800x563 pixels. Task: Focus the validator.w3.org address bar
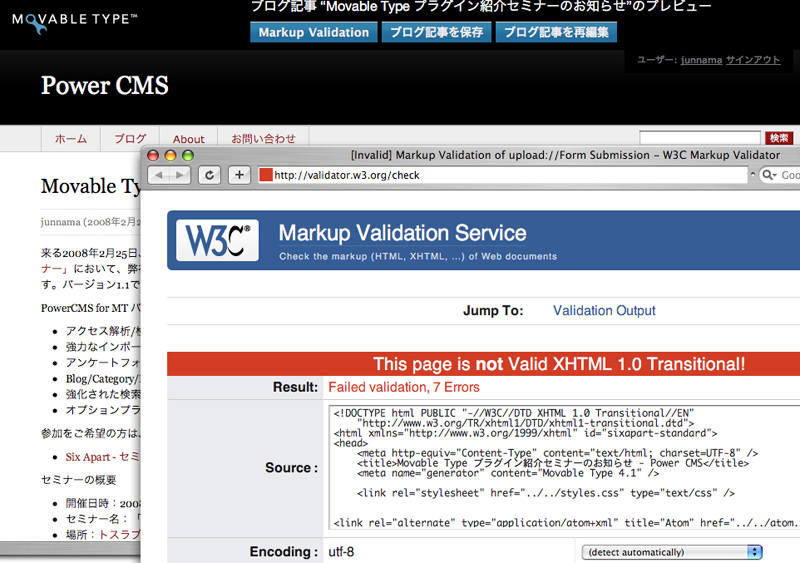(503, 175)
